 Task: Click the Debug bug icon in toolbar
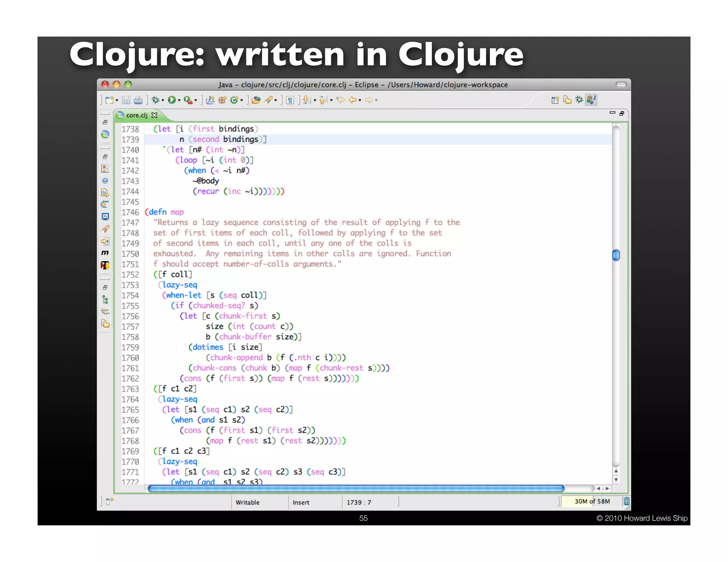click(155, 100)
